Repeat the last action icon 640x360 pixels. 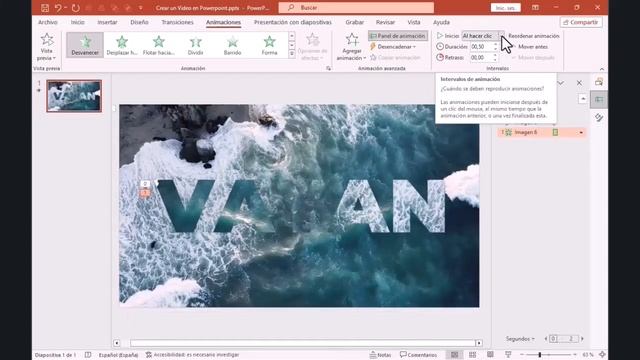pyautogui.click(x=76, y=8)
